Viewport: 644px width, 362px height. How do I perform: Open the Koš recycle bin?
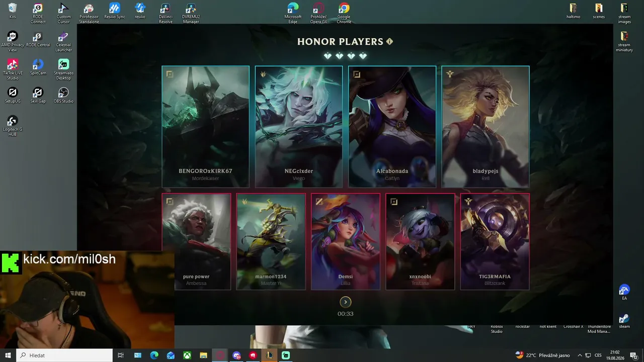(13, 12)
